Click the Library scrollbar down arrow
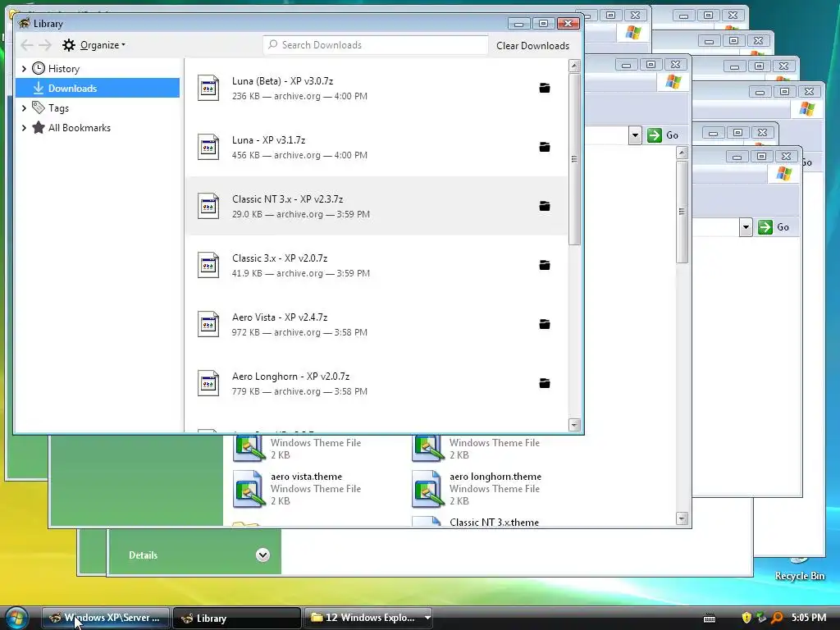The width and height of the screenshot is (840, 630). pos(574,425)
